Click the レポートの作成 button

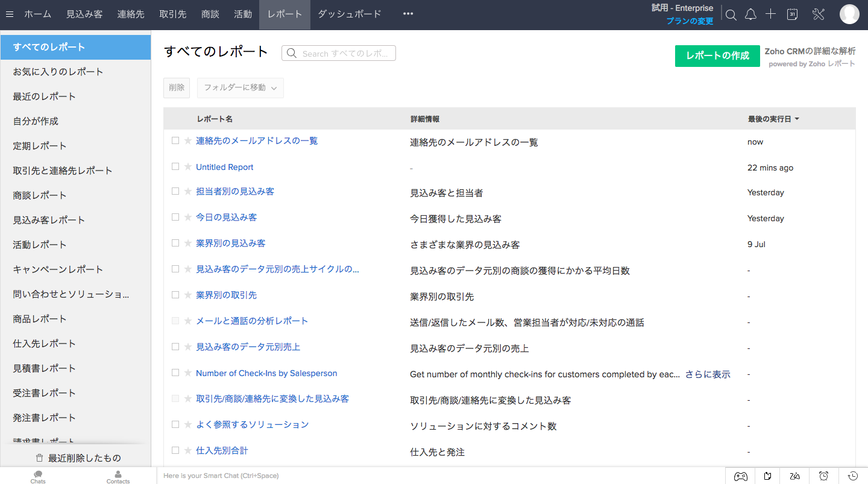717,55
